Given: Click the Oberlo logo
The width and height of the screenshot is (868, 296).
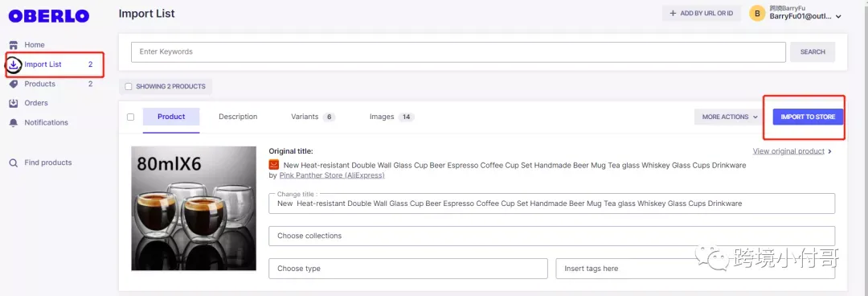Looking at the screenshot, I should click(x=49, y=16).
